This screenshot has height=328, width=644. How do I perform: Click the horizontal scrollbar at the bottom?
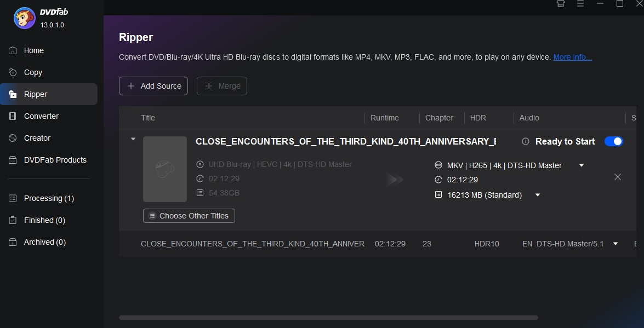coord(328,318)
